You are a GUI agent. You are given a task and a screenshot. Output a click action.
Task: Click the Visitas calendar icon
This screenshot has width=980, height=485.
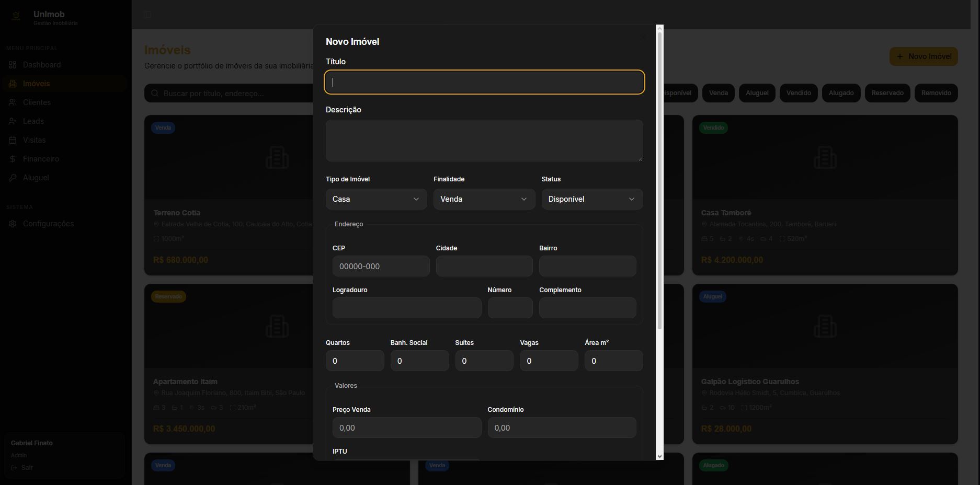[13, 140]
